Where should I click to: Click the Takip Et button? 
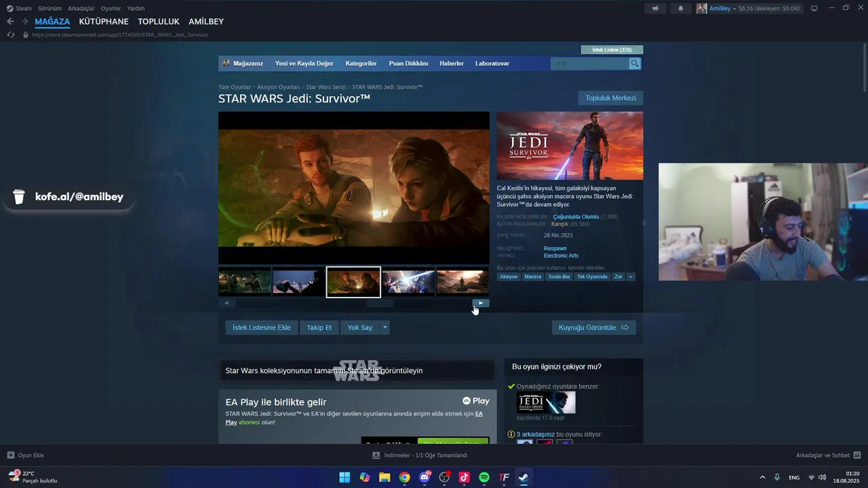319,327
